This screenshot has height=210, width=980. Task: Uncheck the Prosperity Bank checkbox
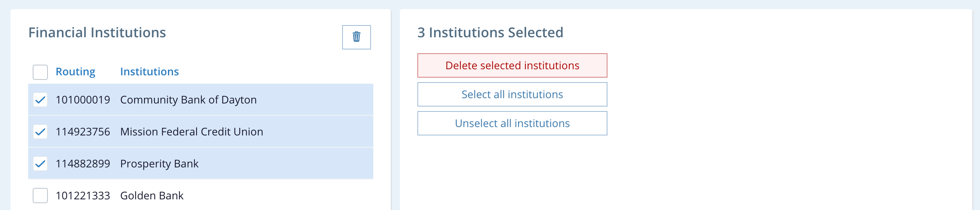[40, 164]
